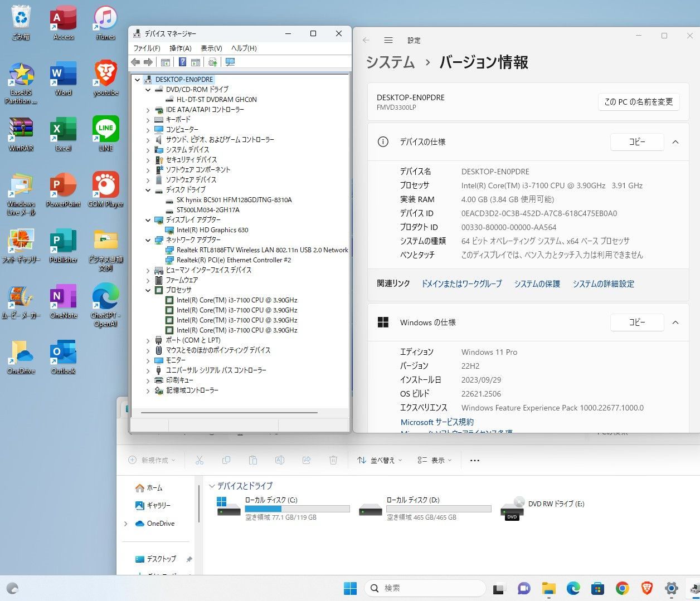This screenshot has width=700, height=601.
Task: Click the この PC の名前を変更 button
Action: click(x=638, y=102)
